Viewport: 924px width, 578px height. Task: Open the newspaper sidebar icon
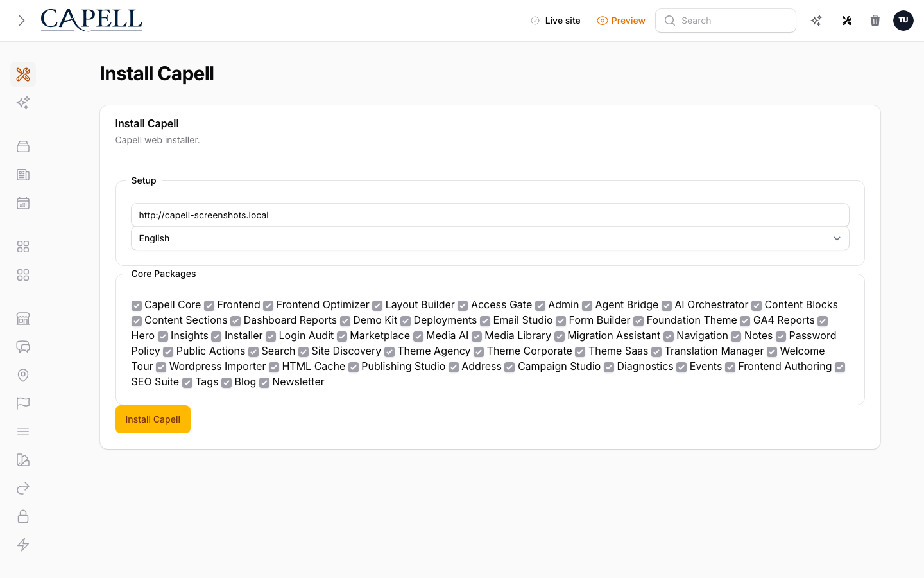(23, 175)
